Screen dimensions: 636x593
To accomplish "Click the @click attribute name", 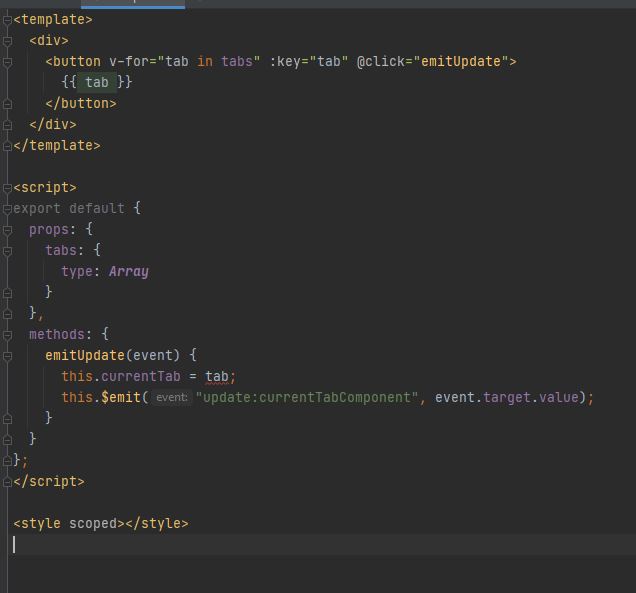I will point(380,62).
